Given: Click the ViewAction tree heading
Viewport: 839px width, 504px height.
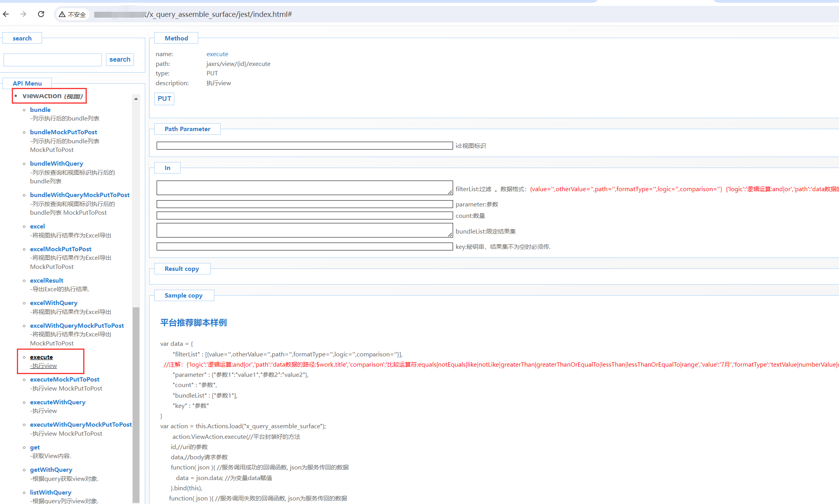Looking at the screenshot, I should [x=42, y=96].
